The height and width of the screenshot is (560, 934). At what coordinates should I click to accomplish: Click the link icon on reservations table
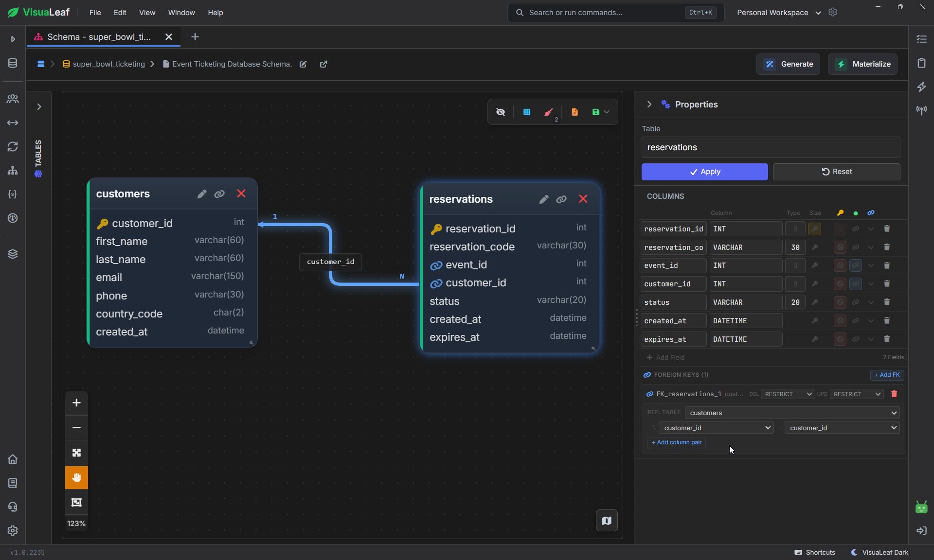click(561, 199)
